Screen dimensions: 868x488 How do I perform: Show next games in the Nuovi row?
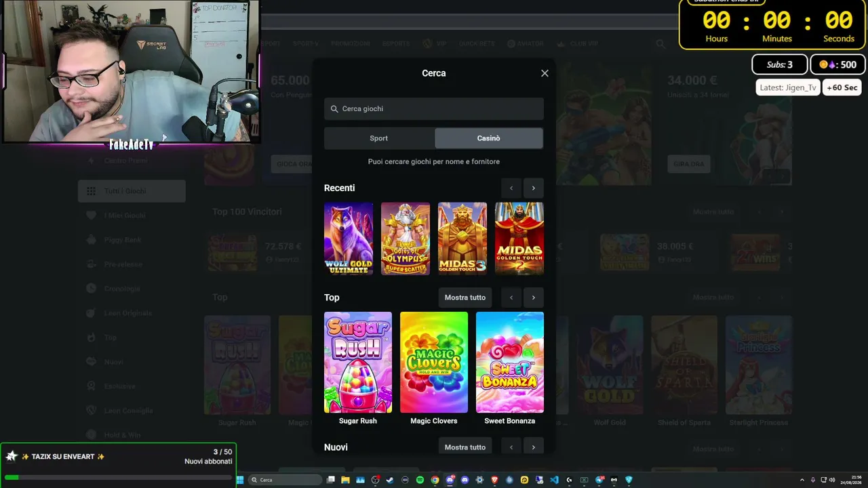(533, 447)
